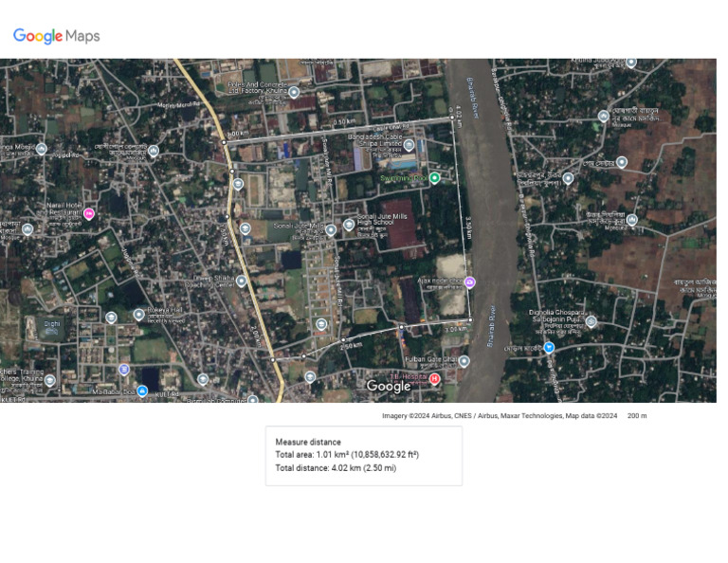Image resolution: width=728 pixels, height=563 pixels.
Task: Open Digholia Ghospara Sarbojonin Puja marker
Action: [x=591, y=322]
